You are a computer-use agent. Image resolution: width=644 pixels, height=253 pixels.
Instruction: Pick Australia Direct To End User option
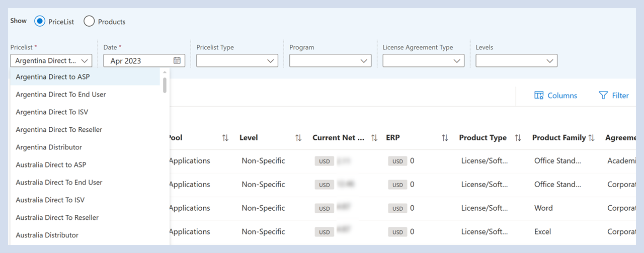click(85, 183)
